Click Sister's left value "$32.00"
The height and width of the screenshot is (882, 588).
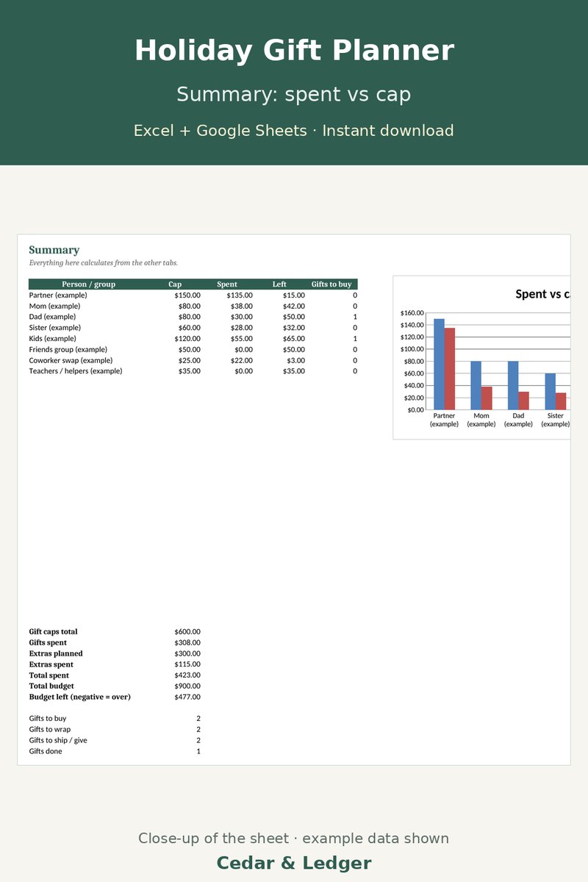294,327
